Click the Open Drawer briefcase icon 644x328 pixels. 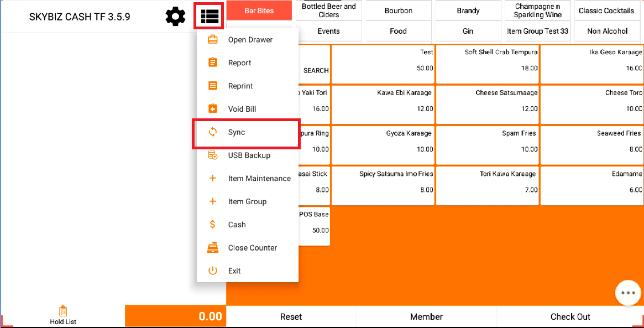(213, 40)
